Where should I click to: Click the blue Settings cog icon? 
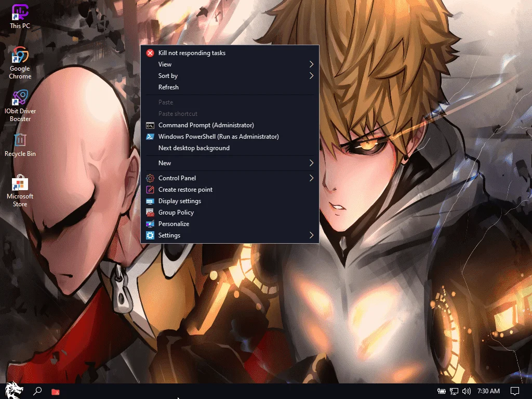150,235
